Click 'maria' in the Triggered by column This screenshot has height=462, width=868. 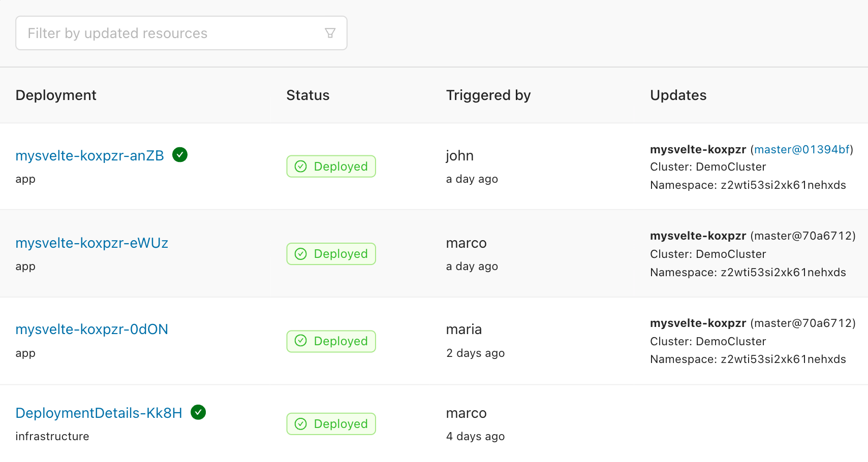pyautogui.click(x=464, y=329)
